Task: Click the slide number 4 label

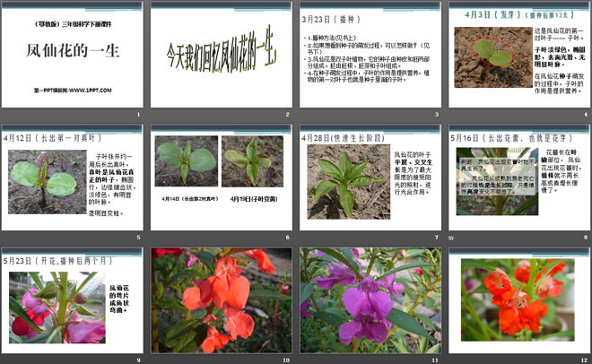Action: 583,115
